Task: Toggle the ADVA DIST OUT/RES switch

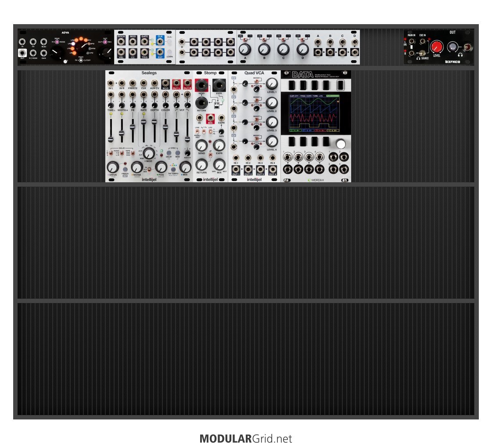Action: click(105, 42)
